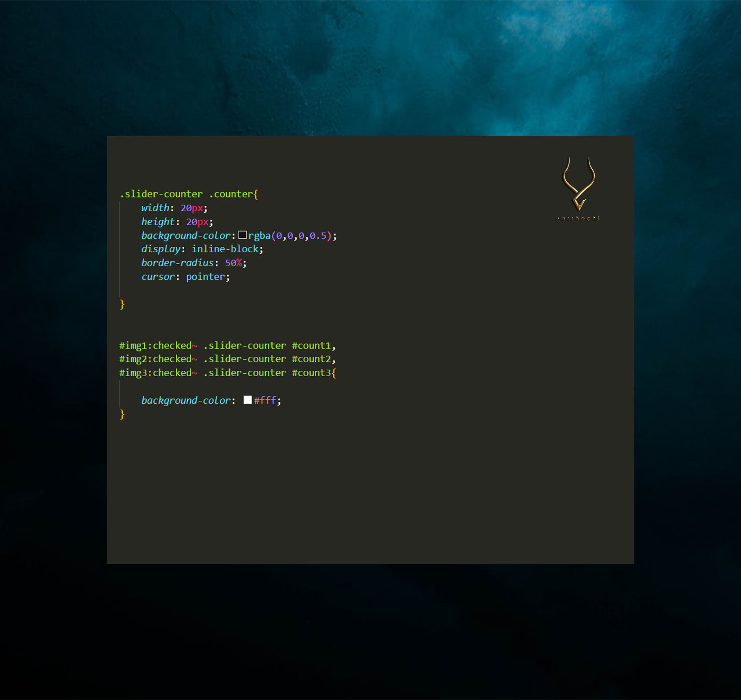Click the golden antler logo
Viewport: 741px width, 700px height.
(578, 183)
